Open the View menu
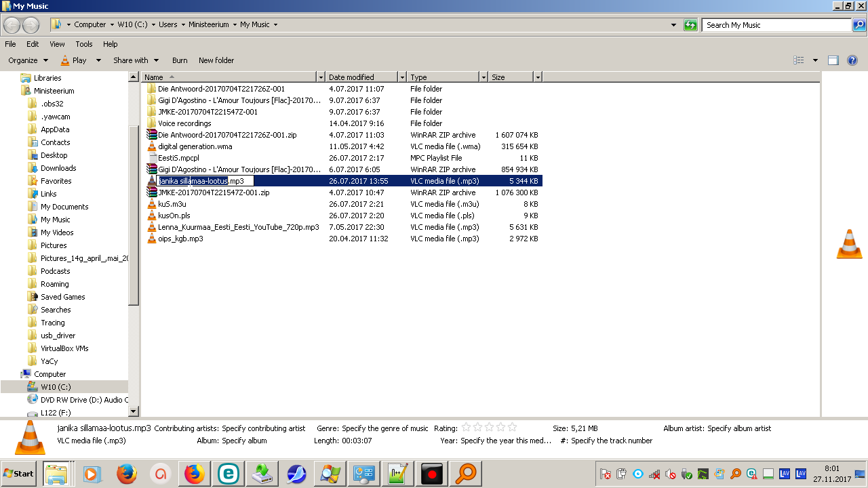 coord(57,44)
